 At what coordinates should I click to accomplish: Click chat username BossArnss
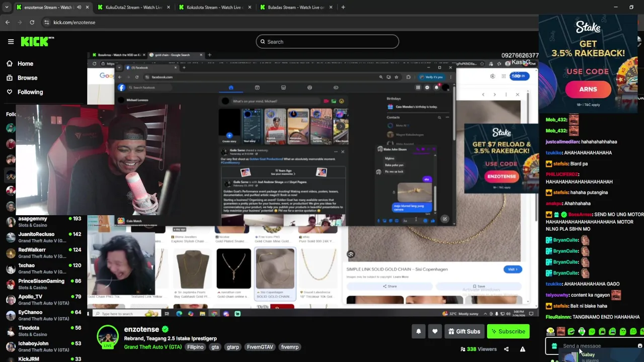click(x=580, y=215)
